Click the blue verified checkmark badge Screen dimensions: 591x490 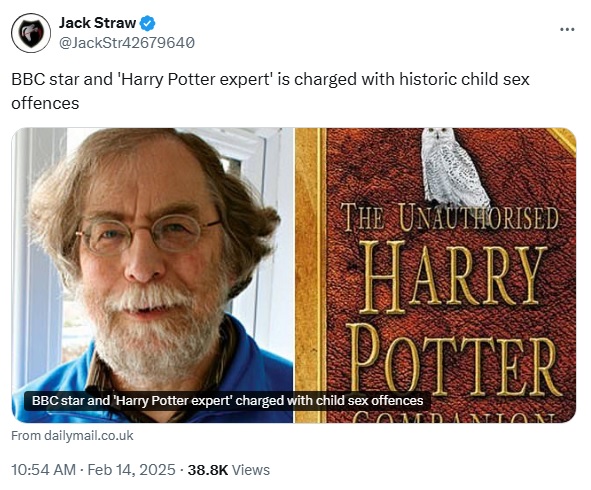(147, 23)
